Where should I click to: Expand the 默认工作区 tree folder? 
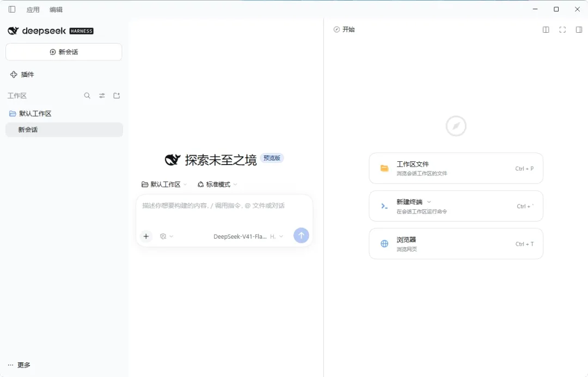coord(30,114)
